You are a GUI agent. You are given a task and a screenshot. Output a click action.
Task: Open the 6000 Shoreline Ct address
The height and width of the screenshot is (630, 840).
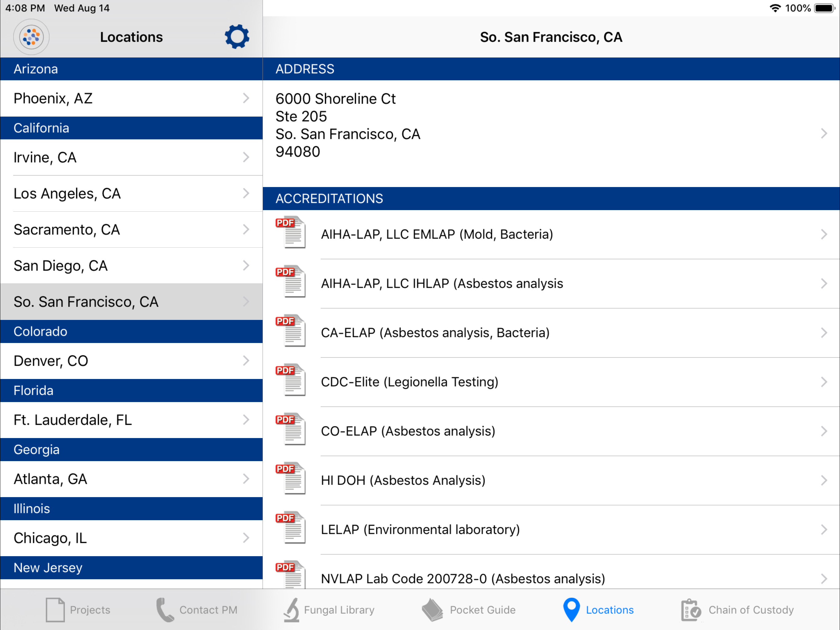pos(551,134)
